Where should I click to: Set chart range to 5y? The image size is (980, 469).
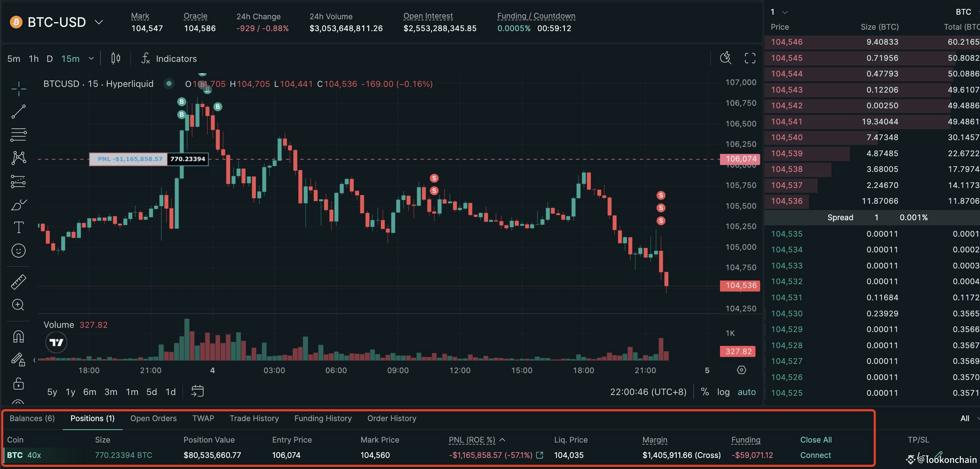coord(52,392)
